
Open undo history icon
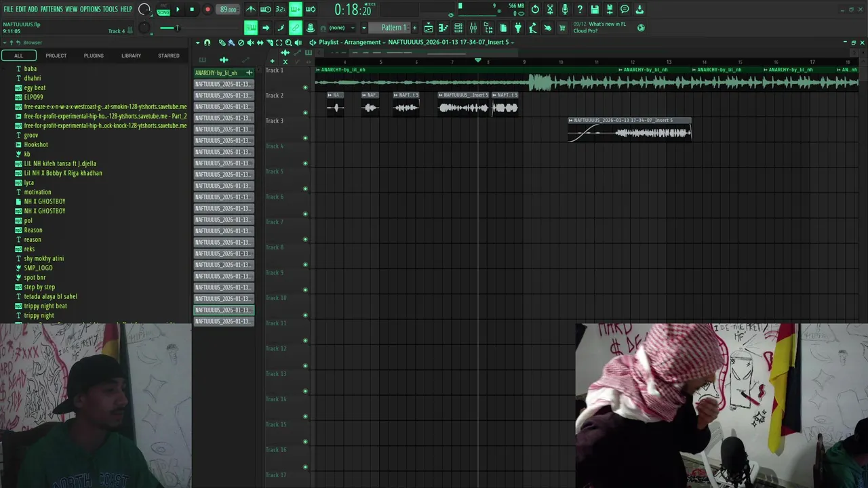[x=535, y=9]
